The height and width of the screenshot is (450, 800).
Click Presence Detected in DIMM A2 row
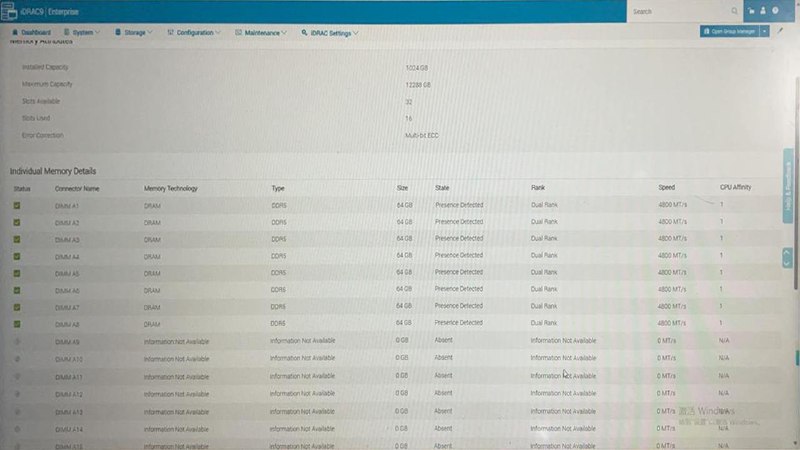pyautogui.click(x=459, y=222)
